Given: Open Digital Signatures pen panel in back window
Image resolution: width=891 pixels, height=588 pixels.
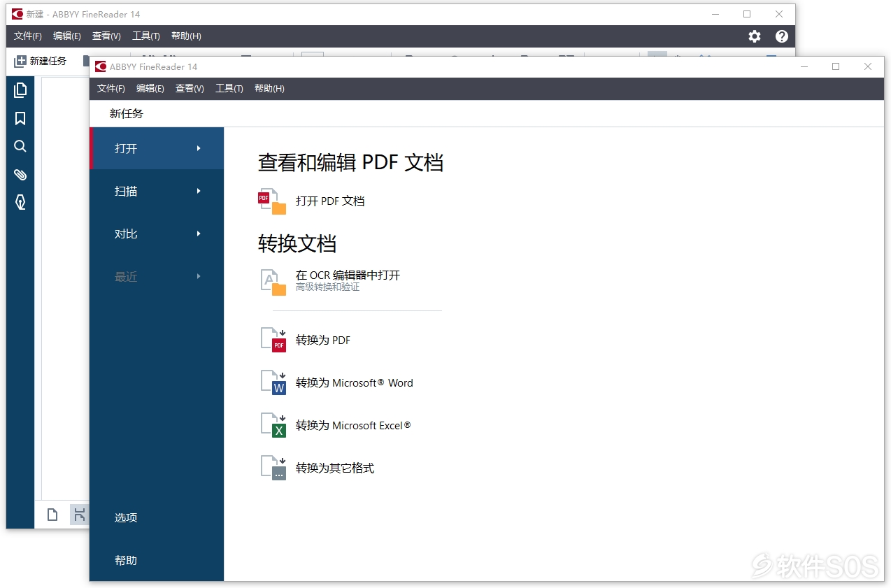Looking at the screenshot, I should pyautogui.click(x=20, y=202).
